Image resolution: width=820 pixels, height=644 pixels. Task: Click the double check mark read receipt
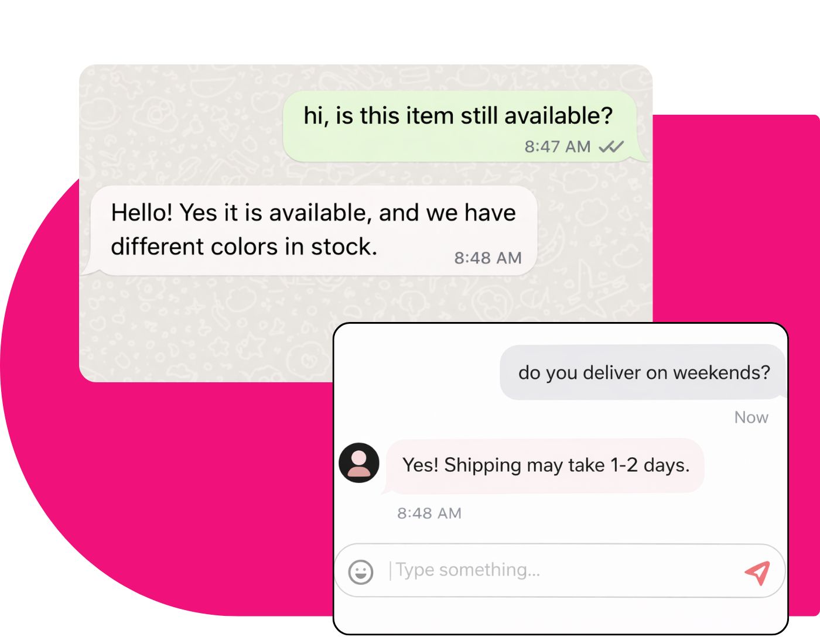point(611,146)
